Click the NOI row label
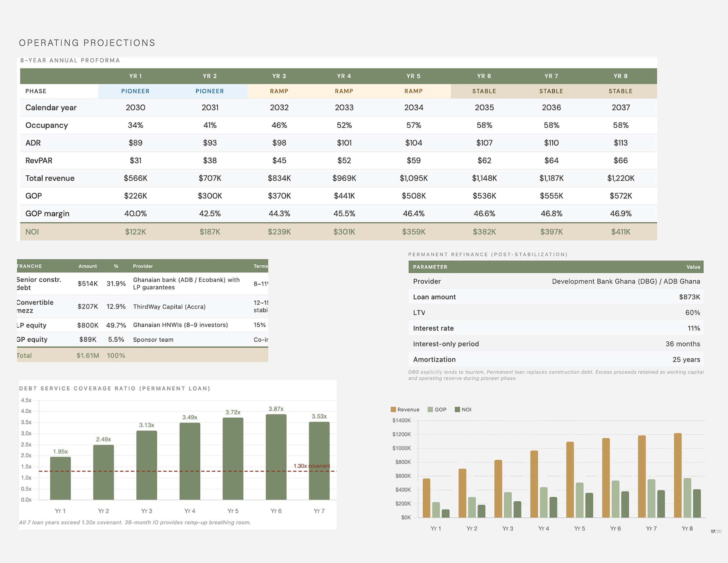The height and width of the screenshot is (563, 728). point(32,232)
